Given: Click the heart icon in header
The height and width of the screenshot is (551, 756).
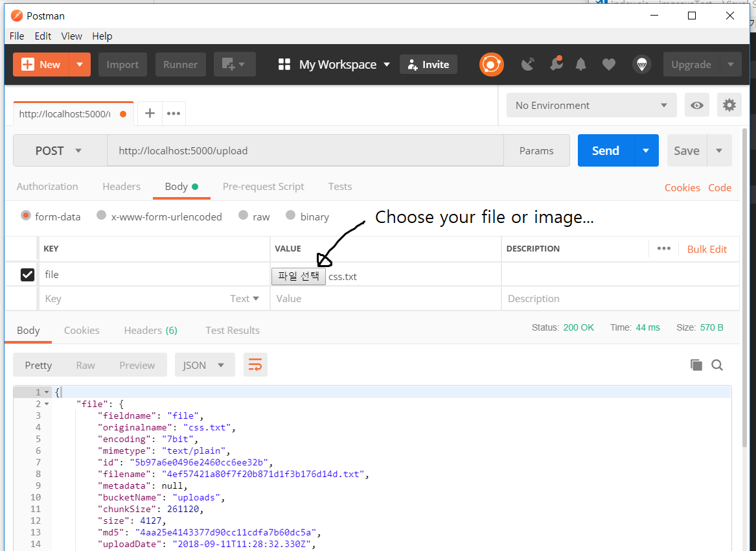Looking at the screenshot, I should click(x=609, y=64).
